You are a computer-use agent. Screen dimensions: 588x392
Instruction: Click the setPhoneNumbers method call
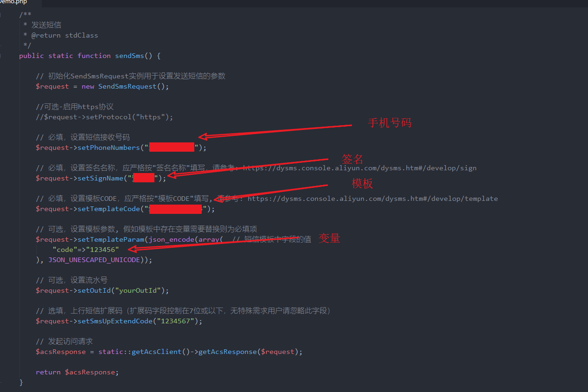[x=109, y=148]
